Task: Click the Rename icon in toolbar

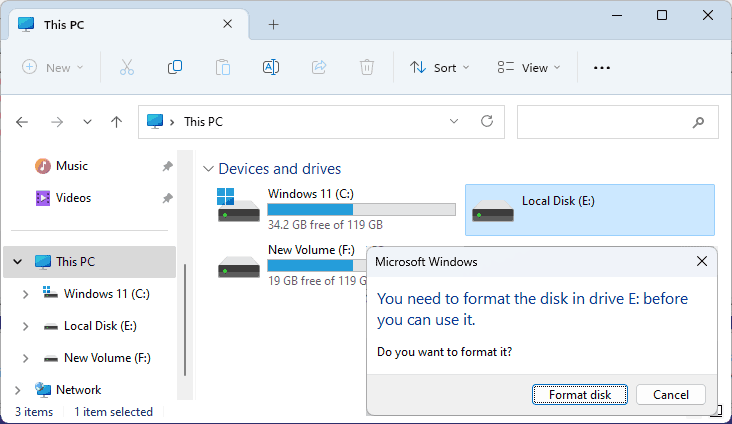Action: tap(270, 67)
